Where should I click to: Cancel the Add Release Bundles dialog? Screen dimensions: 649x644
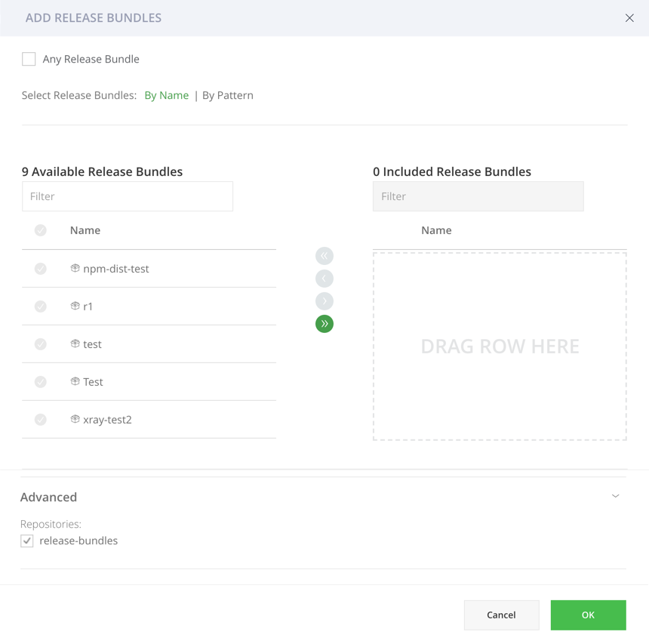pos(501,615)
